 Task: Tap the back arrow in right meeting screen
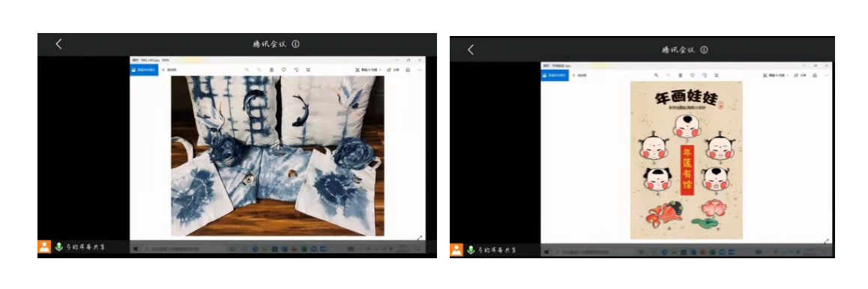click(x=471, y=50)
